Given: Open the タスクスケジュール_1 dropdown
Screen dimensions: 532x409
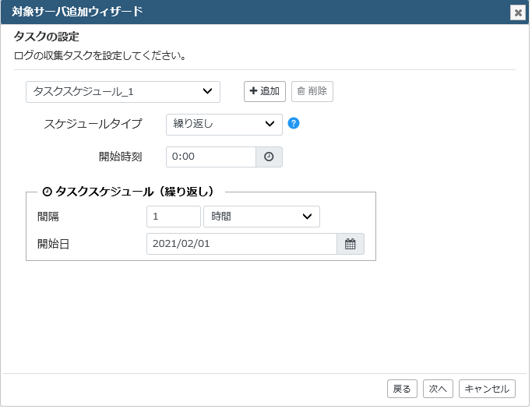Looking at the screenshot, I should point(123,92).
